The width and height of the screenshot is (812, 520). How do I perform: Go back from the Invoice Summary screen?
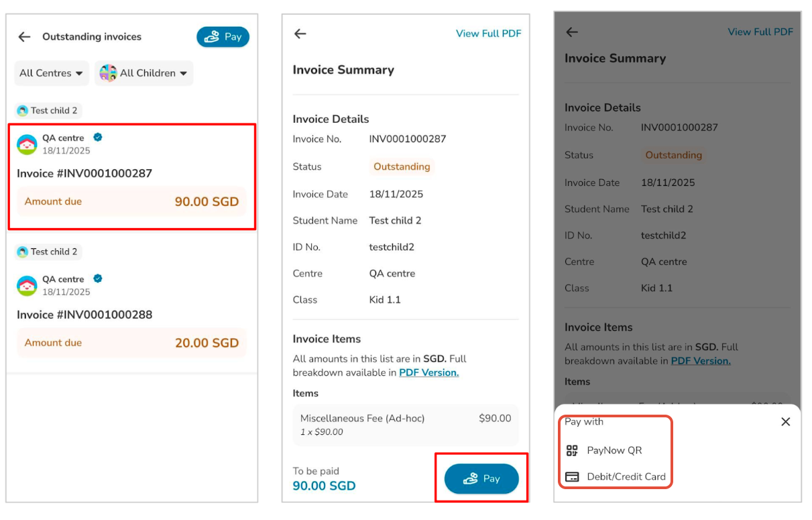click(300, 34)
